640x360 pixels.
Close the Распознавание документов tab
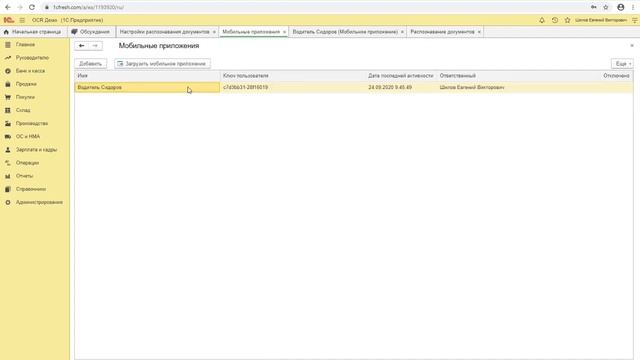pos(479,32)
